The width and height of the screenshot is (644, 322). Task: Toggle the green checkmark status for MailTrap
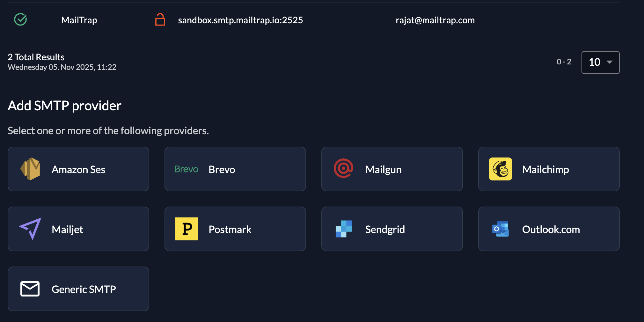[x=21, y=20]
